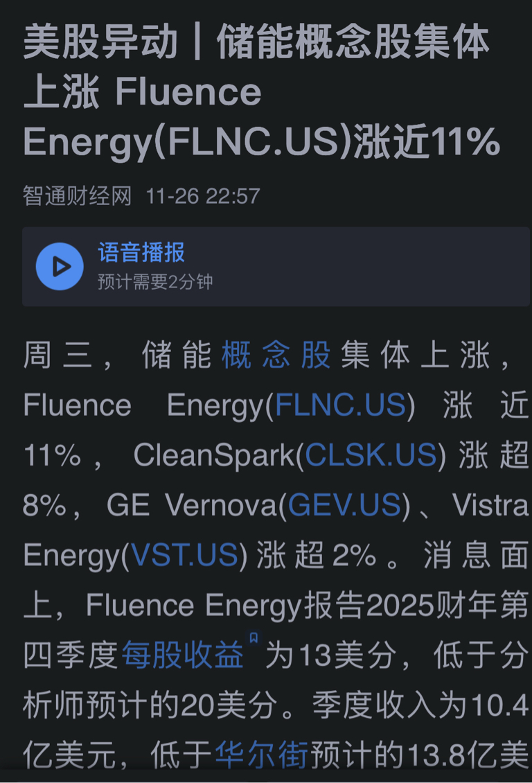This screenshot has height=783, width=532.
Task: Open the 华尔街 link
Action: pyautogui.click(x=262, y=755)
